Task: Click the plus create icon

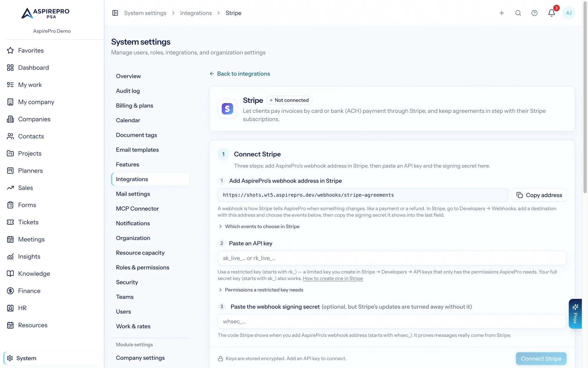Action: [x=502, y=13]
